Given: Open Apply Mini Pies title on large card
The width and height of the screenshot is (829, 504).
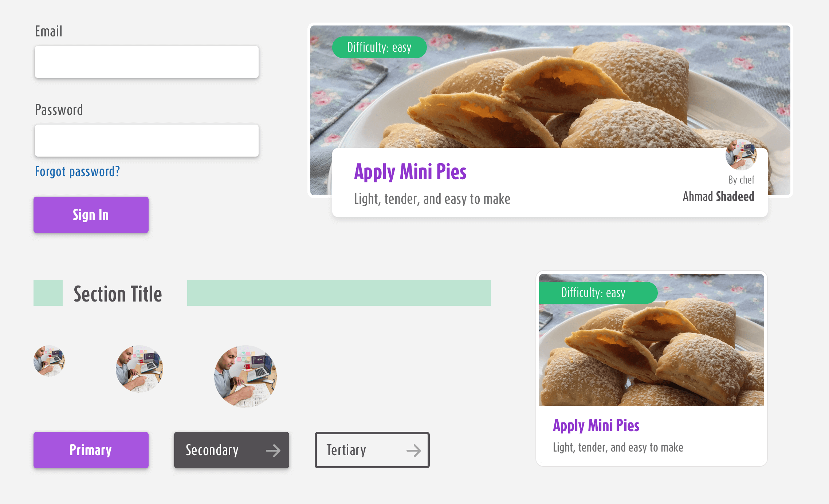Looking at the screenshot, I should point(410,172).
